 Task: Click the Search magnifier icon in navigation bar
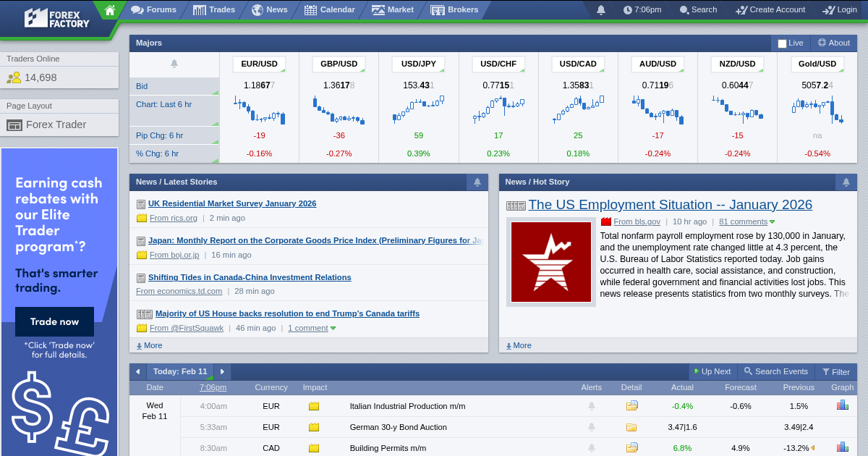pyautogui.click(x=683, y=10)
